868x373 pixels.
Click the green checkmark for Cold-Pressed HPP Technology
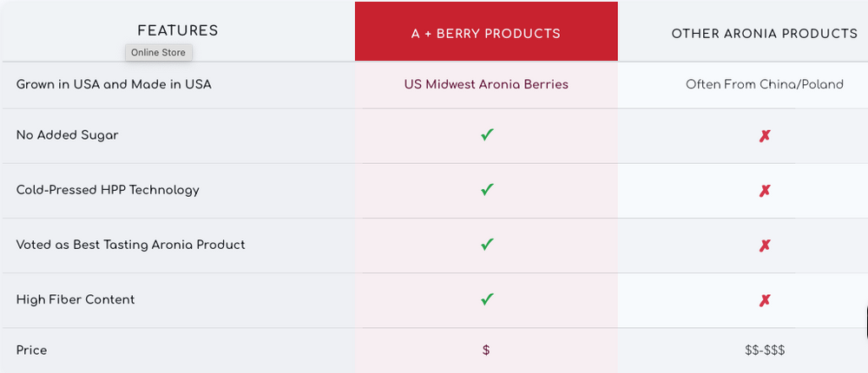(x=487, y=190)
